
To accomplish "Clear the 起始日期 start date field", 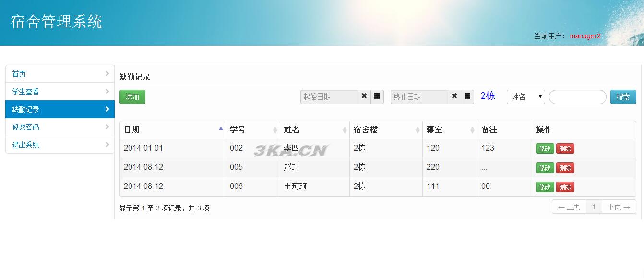I will pos(364,96).
